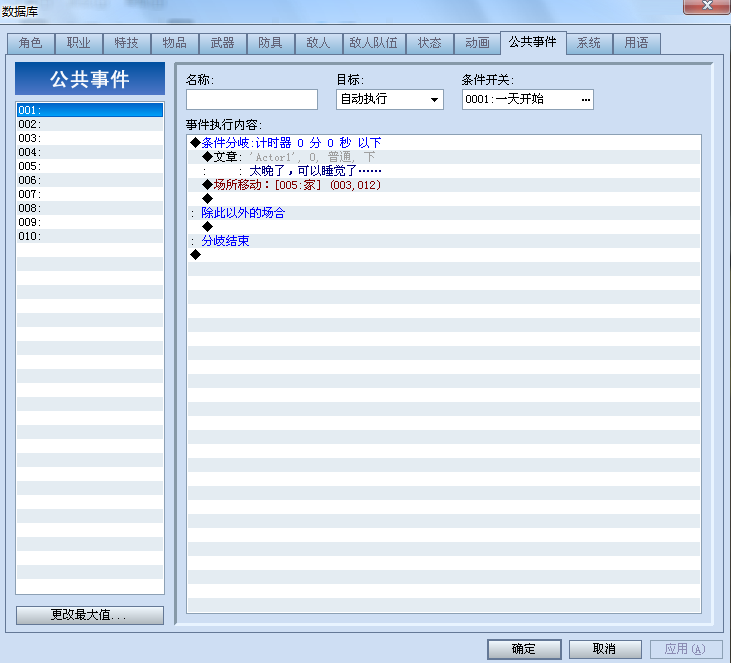
Task: Select the 0001:一天开始 switch field
Action: [x=527, y=99]
